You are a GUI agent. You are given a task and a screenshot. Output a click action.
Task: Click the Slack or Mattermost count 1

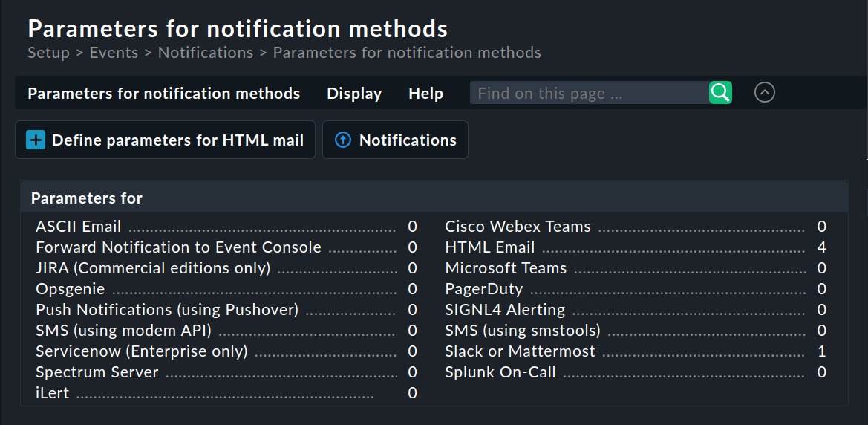point(821,351)
